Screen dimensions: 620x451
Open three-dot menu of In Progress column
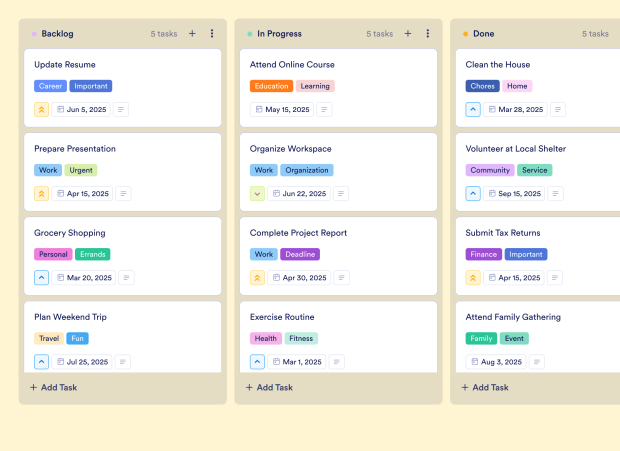pyautogui.click(x=428, y=34)
